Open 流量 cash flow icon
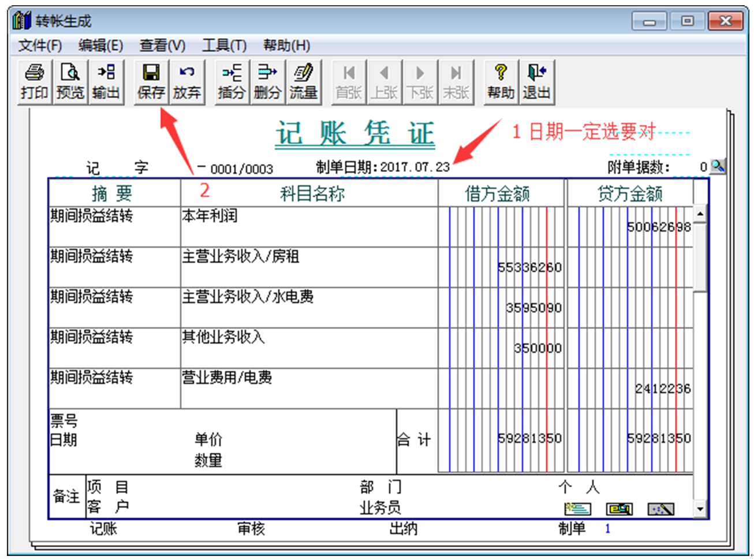The image size is (754, 560). point(304,81)
